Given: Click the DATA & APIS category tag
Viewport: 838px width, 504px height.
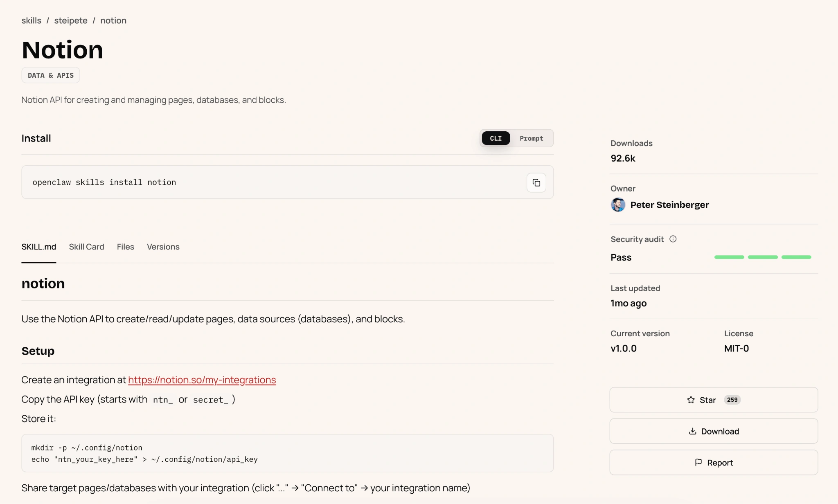Looking at the screenshot, I should (x=51, y=75).
